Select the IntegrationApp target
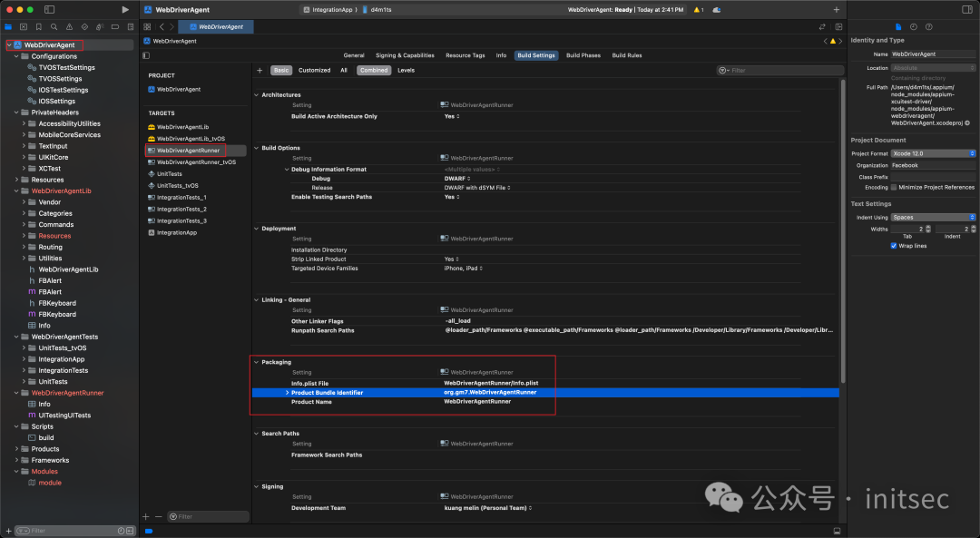This screenshot has width=980, height=538. (176, 232)
